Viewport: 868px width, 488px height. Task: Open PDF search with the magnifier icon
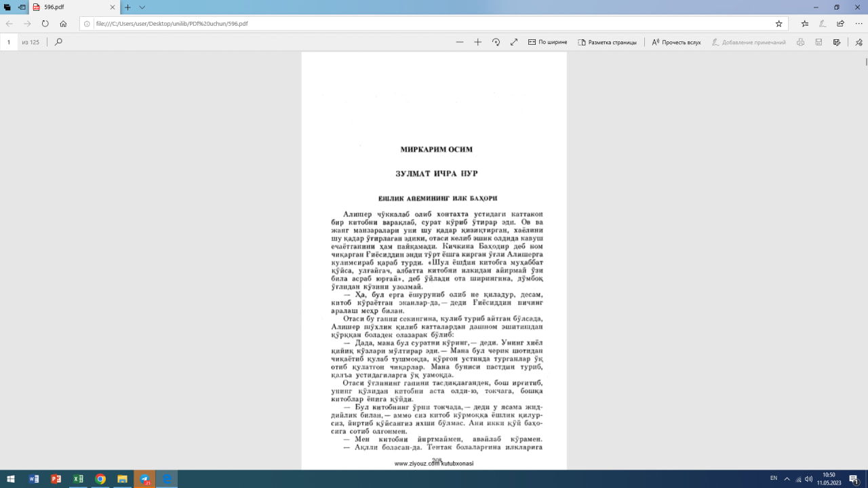(x=58, y=42)
